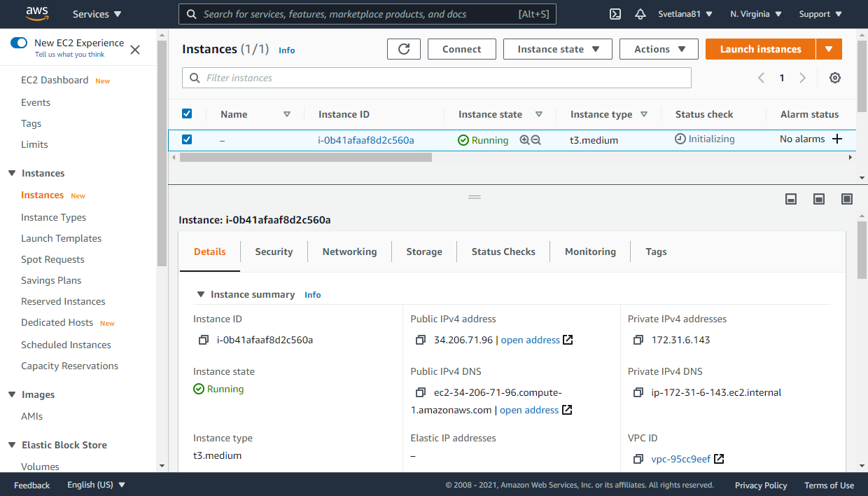Add an alarm with the plus icon
Viewport: 868px width, 496px height.
(x=837, y=139)
